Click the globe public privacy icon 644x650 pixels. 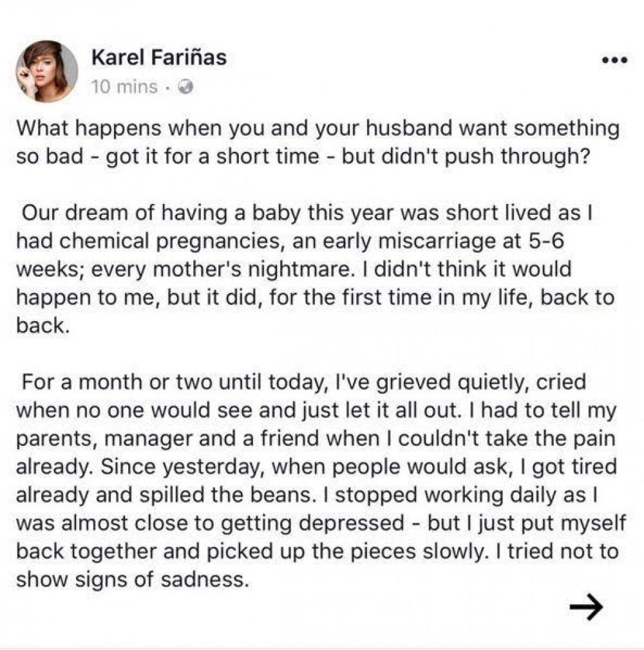(x=185, y=87)
